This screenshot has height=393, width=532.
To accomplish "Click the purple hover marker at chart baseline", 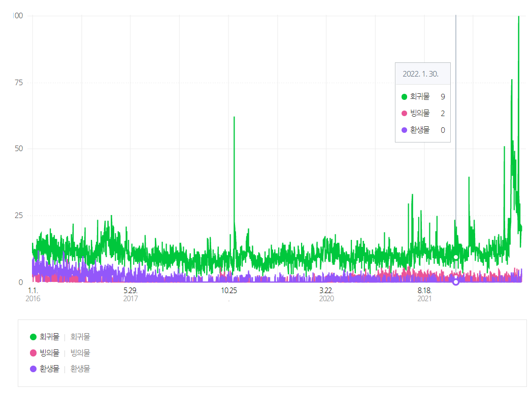I will pos(456,282).
